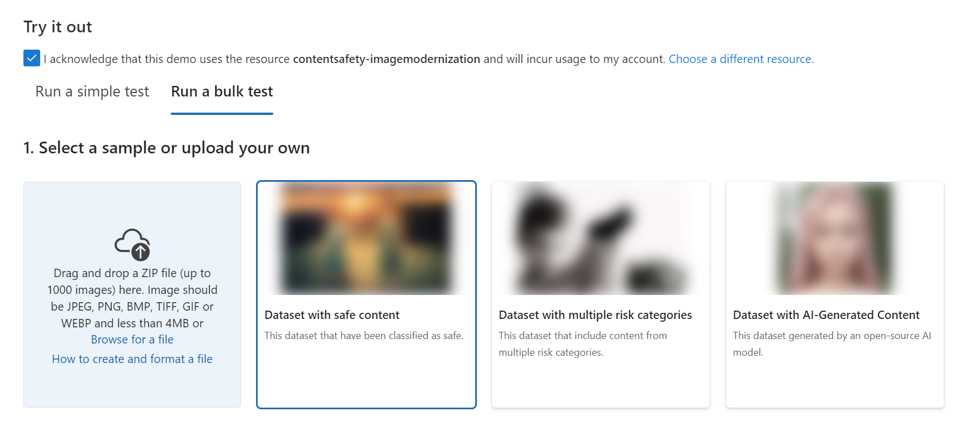980x421 pixels.
Task: Click Dataset with safe content title
Action: point(332,315)
